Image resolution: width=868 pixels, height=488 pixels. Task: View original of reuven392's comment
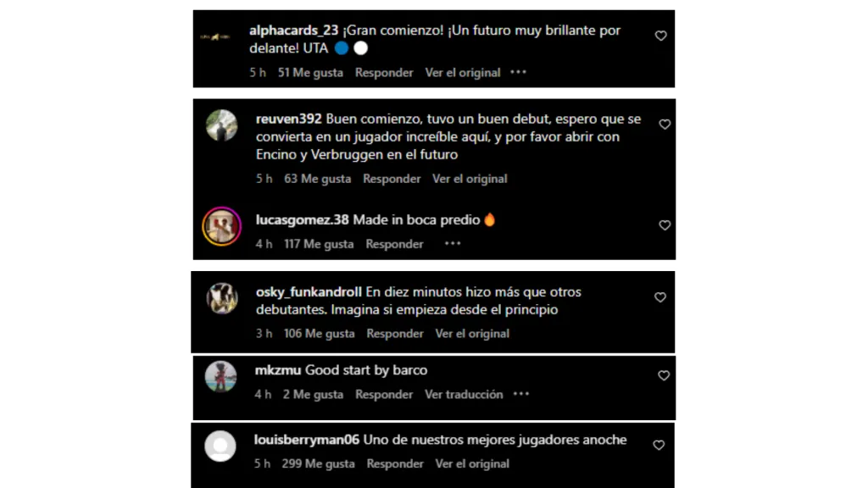(470, 179)
